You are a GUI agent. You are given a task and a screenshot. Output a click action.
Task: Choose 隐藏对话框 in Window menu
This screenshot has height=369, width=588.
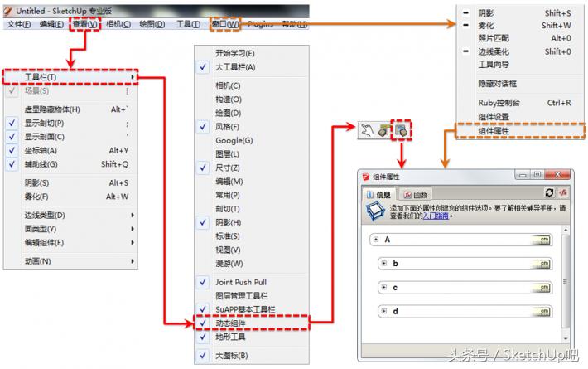coord(520,83)
